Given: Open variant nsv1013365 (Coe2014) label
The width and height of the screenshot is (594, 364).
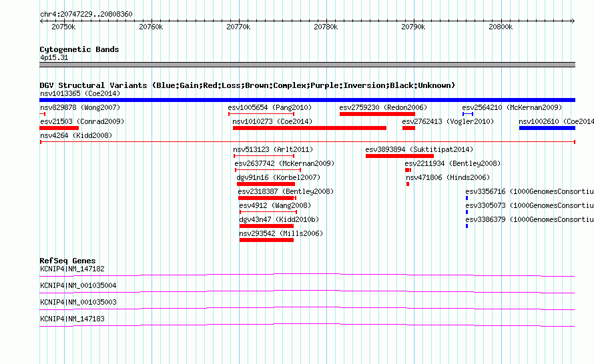Looking at the screenshot, I should (80, 93).
